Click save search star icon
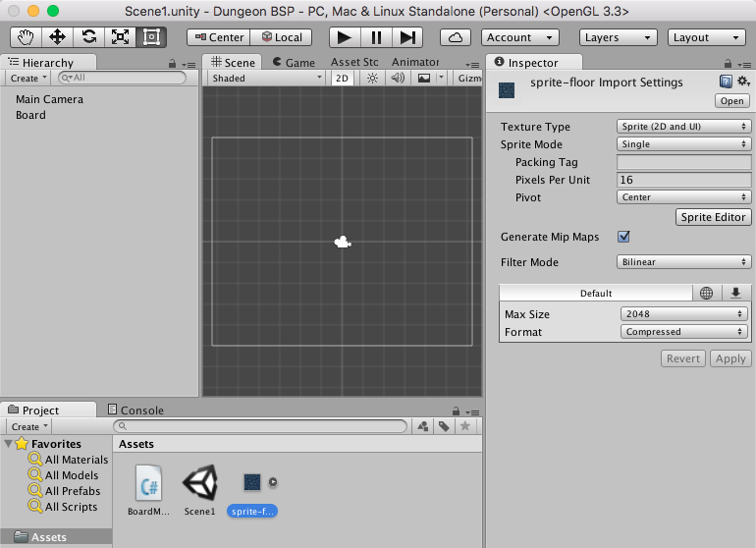Screen dimensions: 756x548 (x=465, y=426)
